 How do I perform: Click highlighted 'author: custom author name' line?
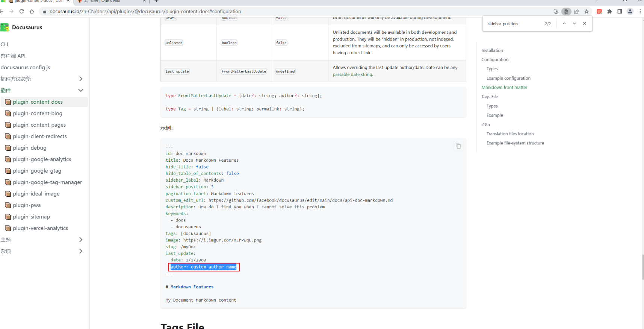pos(203,267)
